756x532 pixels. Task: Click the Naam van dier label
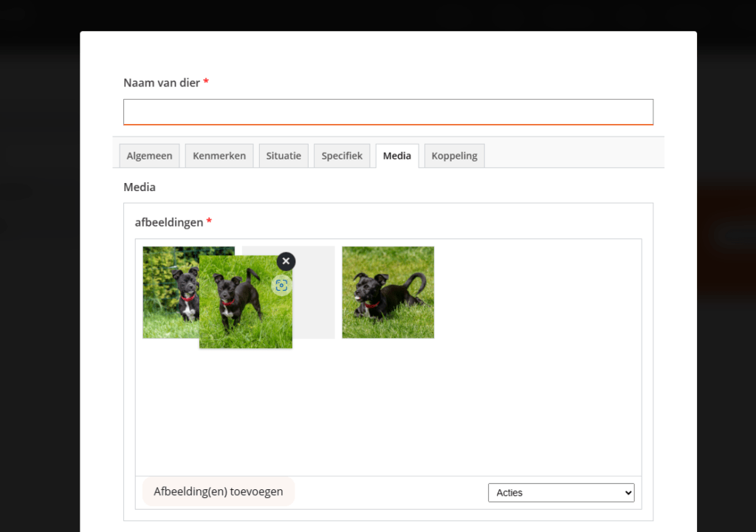(162, 83)
